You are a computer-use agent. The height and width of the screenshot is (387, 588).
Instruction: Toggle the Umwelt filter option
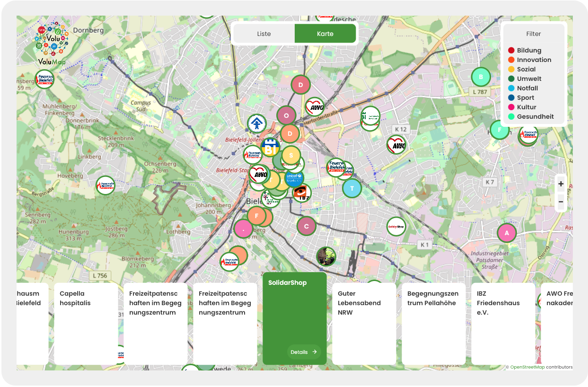click(529, 79)
